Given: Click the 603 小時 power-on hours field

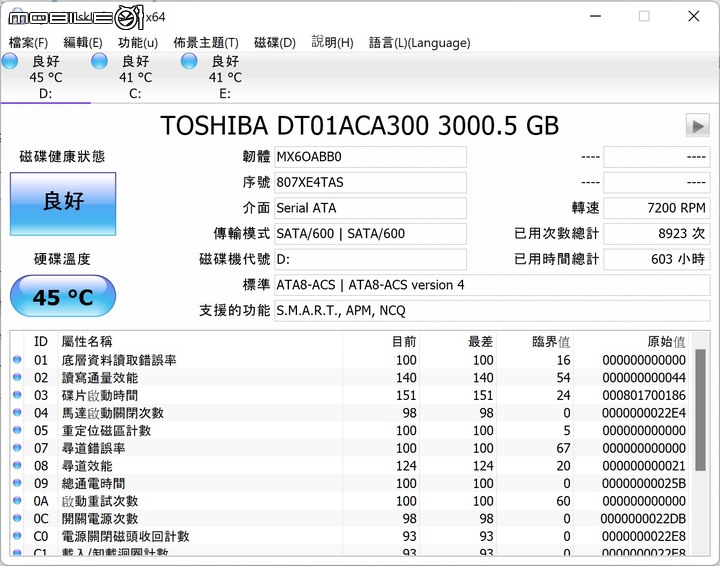Looking at the screenshot, I should (657, 259).
